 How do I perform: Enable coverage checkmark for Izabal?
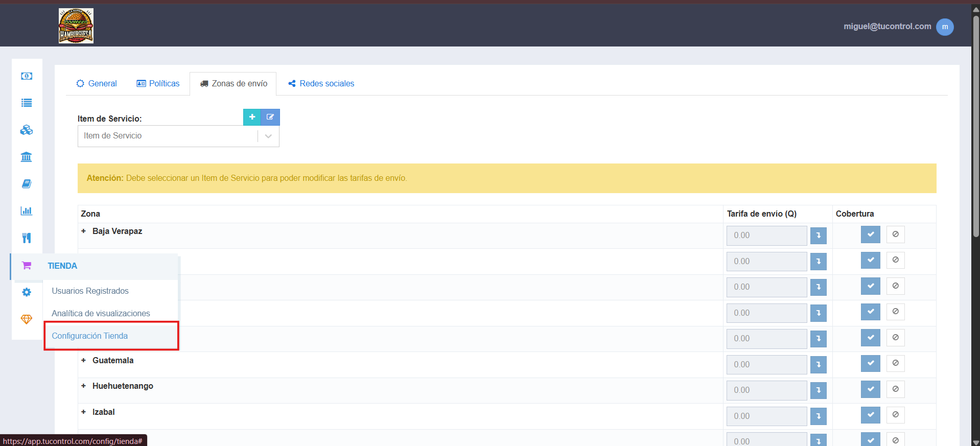coord(870,415)
